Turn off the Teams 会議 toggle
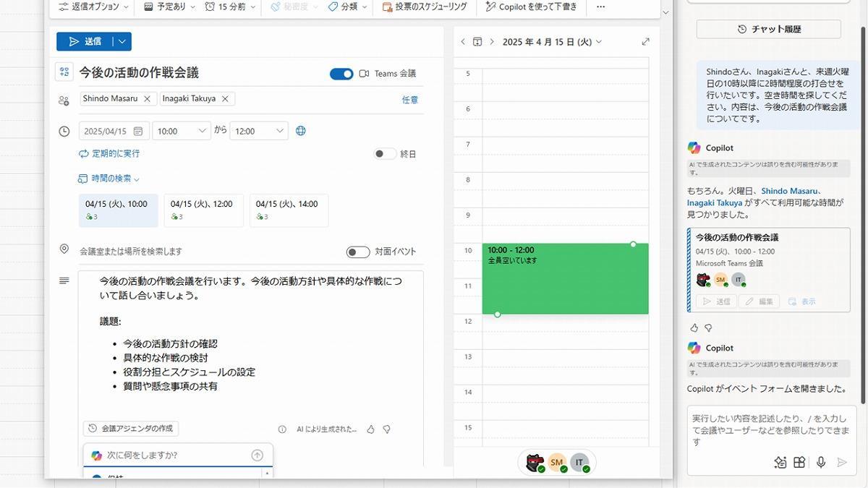 (341, 74)
